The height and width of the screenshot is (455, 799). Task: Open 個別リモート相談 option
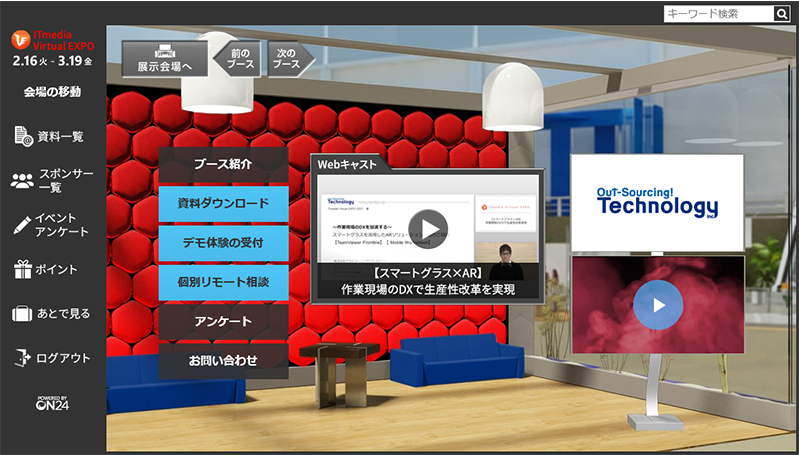223,282
